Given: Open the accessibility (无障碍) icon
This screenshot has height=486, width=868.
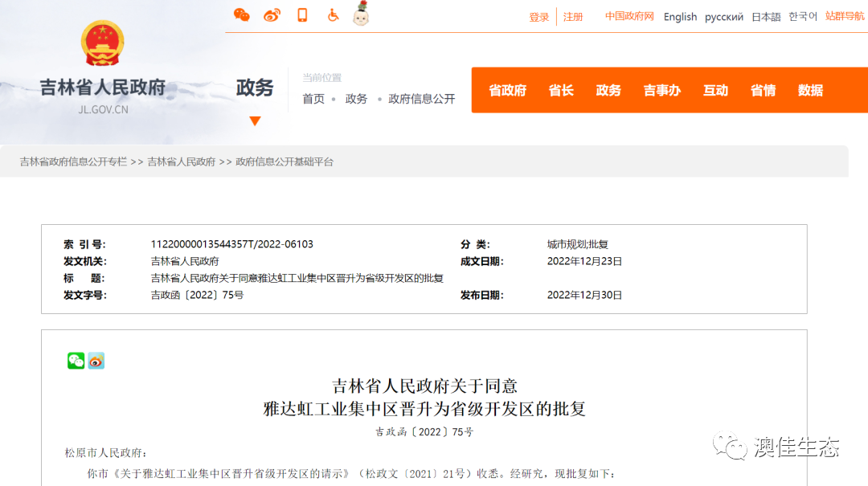Looking at the screenshot, I should point(331,14).
